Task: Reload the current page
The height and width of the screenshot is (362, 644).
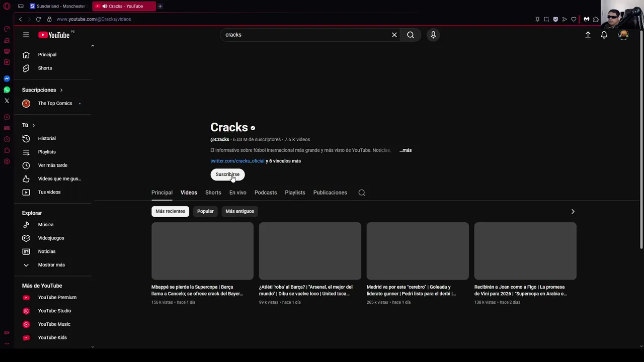Action: click(38, 19)
